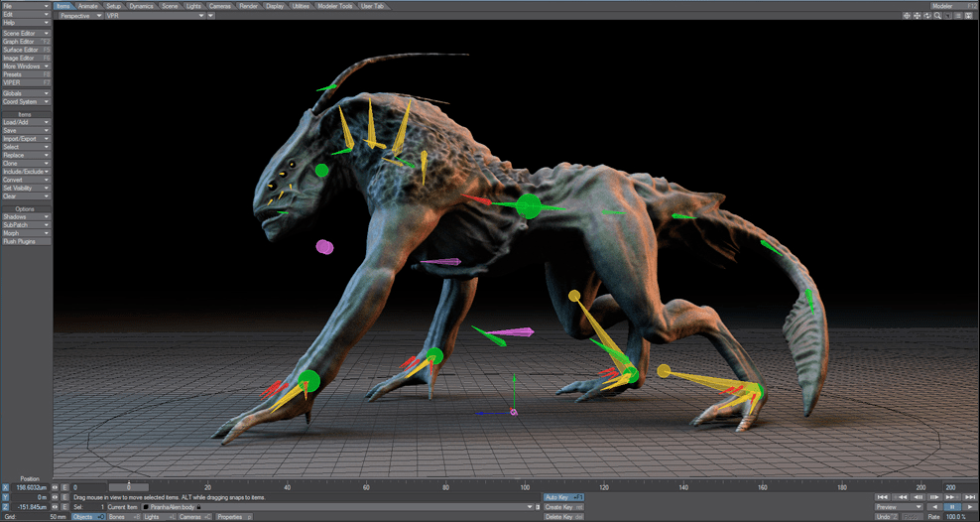Jump to the last frame
980x522 pixels.
[969, 497]
